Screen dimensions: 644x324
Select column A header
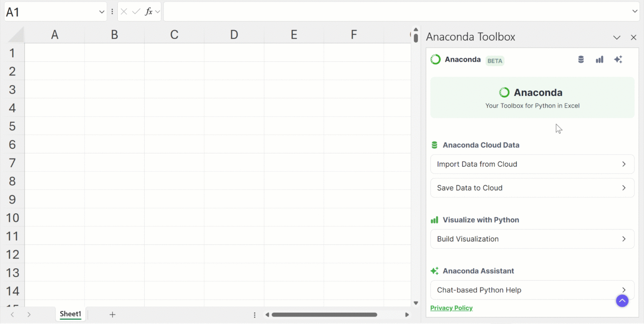click(x=55, y=35)
